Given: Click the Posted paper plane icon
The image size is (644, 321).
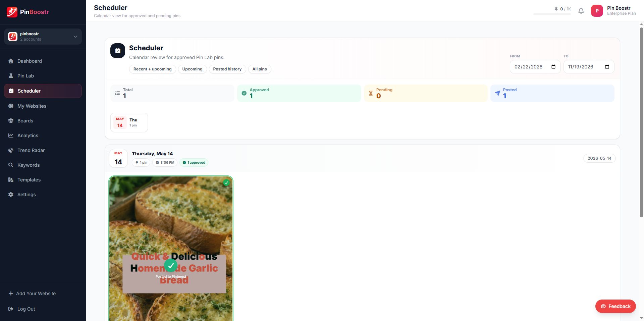Looking at the screenshot, I should tap(497, 93).
